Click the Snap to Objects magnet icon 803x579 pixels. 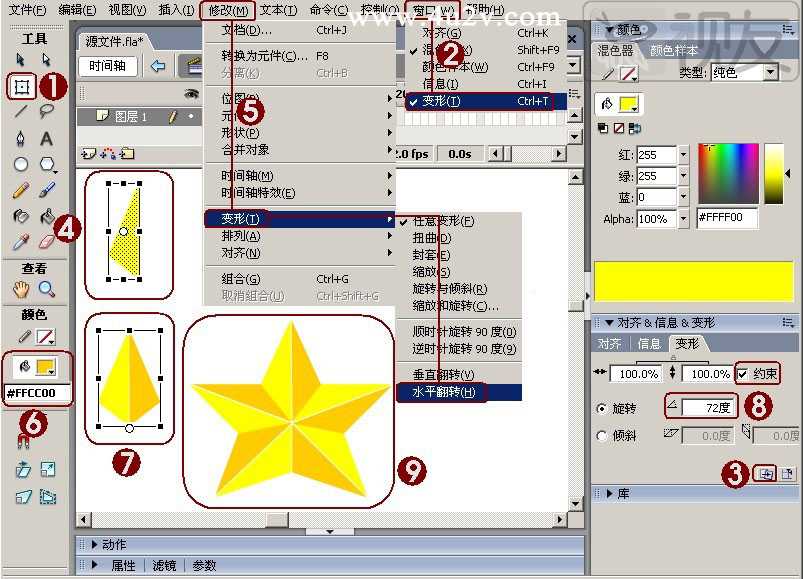(23, 441)
